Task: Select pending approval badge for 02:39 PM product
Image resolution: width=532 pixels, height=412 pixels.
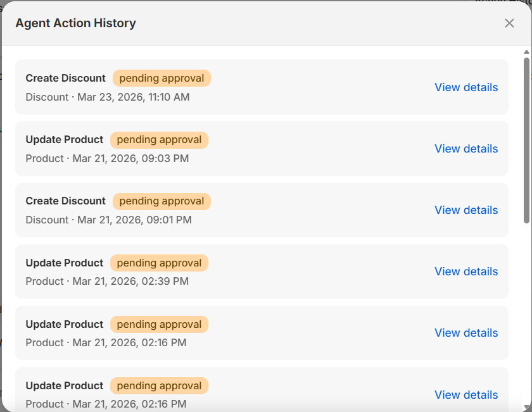Action: pyautogui.click(x=159, y=263)
